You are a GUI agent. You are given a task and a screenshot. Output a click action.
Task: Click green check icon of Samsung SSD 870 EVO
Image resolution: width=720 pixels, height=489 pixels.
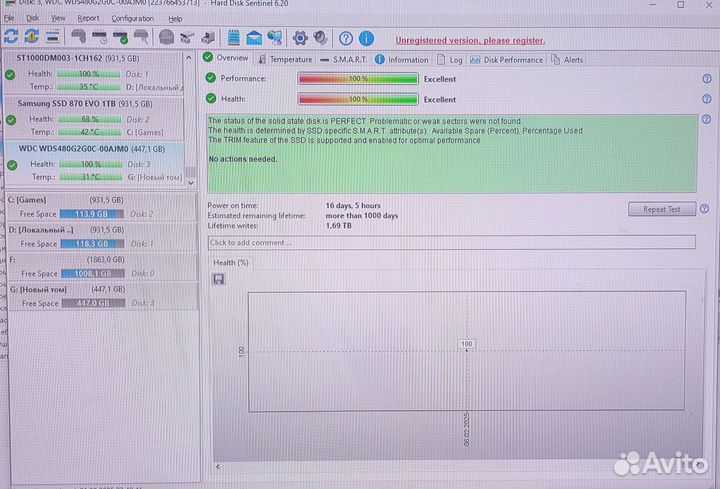click(x=11, y=120)
